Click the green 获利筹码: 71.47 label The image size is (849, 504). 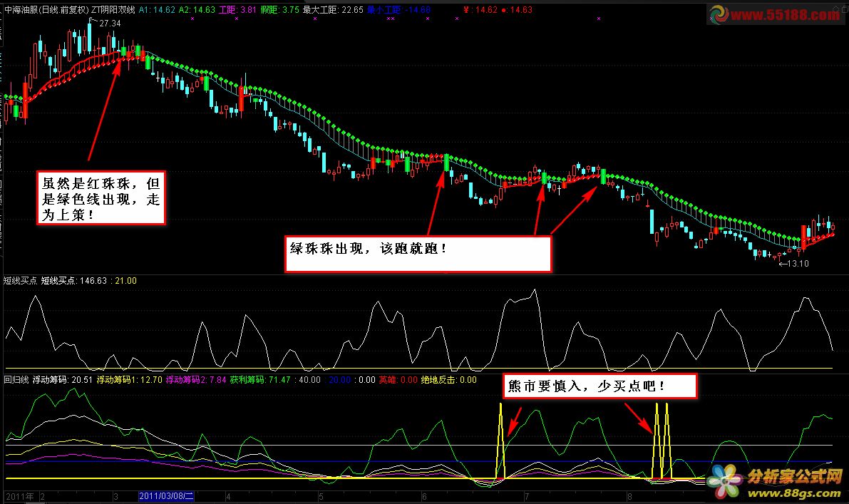pos(260,379)
